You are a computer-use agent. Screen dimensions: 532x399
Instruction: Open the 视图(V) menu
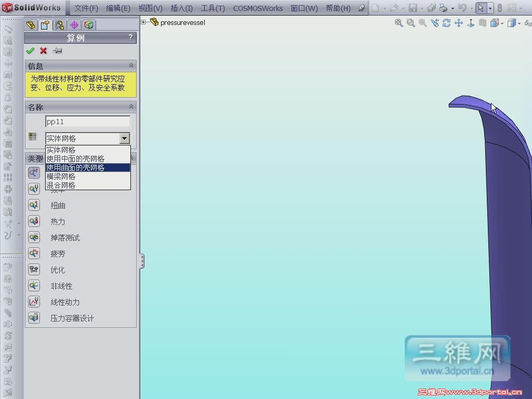[x=150, y=8]
